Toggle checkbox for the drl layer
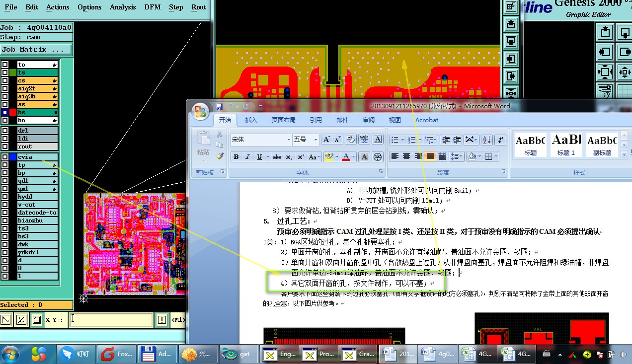Viewport: 632px width, 364px height. 4,131
